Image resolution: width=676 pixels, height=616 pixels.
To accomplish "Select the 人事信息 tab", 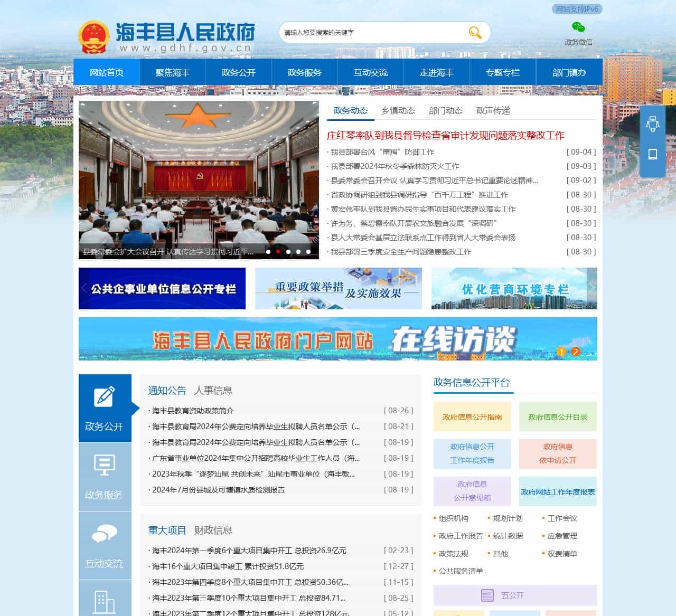I will click(x=213, y=391).
